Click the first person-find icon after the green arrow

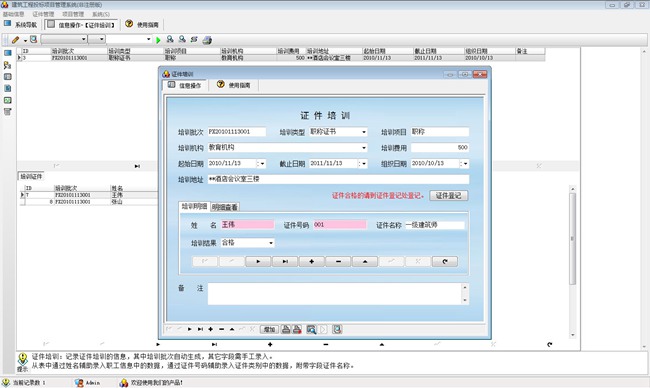(170, 39)
